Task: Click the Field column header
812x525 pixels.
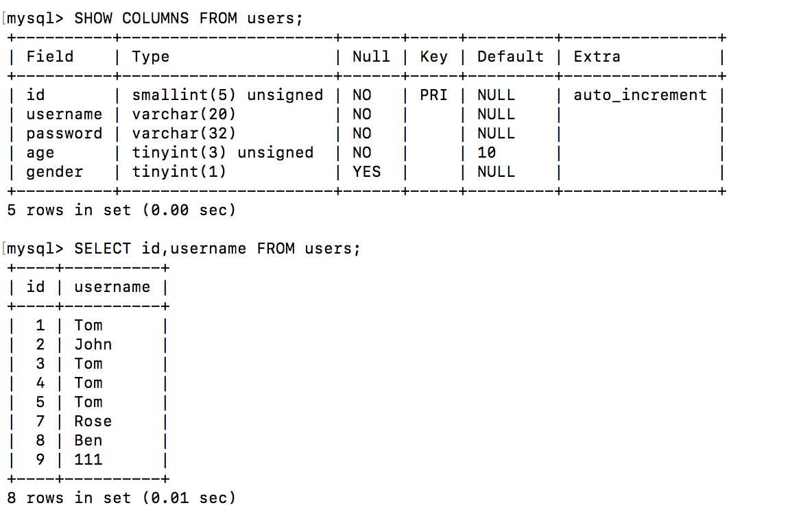Action: pyautogui.click(x=49, y=57)
